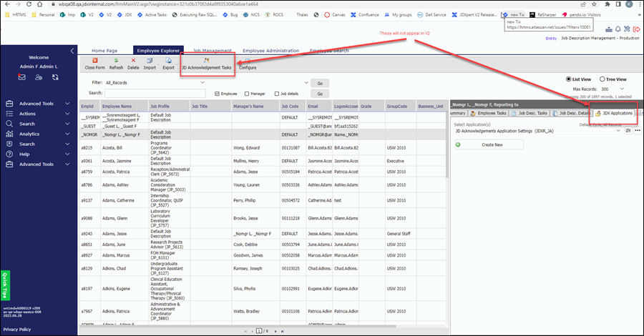644x336 pixels.
Task: Open the Import tool
Action: pos(150,63)
